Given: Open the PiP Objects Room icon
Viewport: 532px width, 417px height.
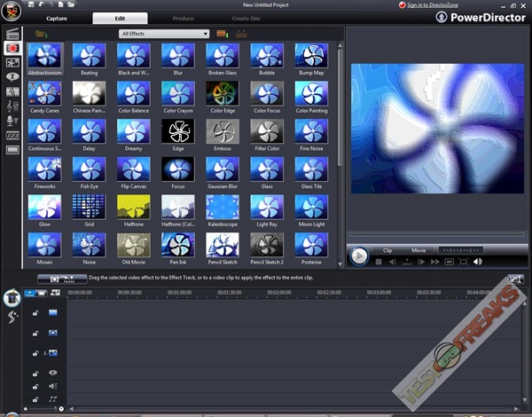Looking at the screenshot, I should coord(12,62).
